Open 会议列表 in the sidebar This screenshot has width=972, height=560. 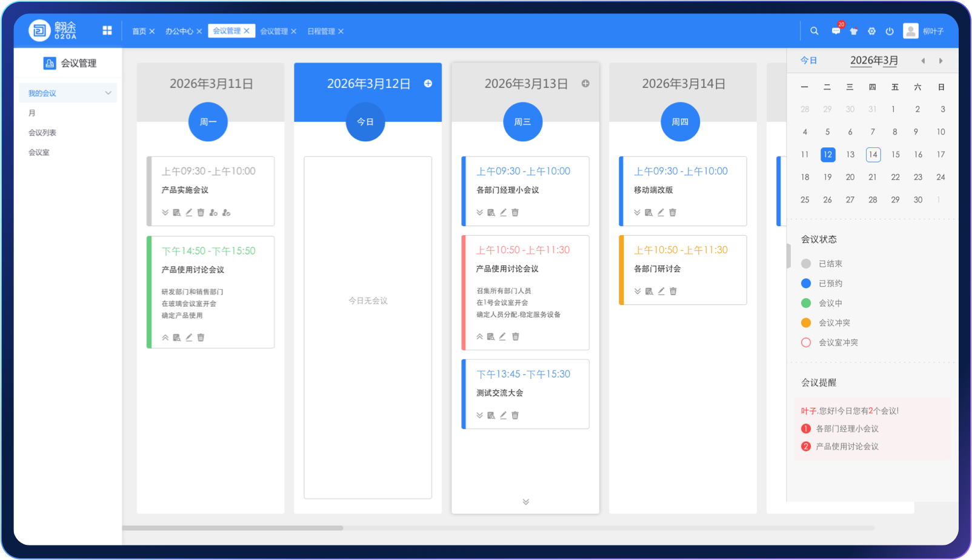pos(43,132)
